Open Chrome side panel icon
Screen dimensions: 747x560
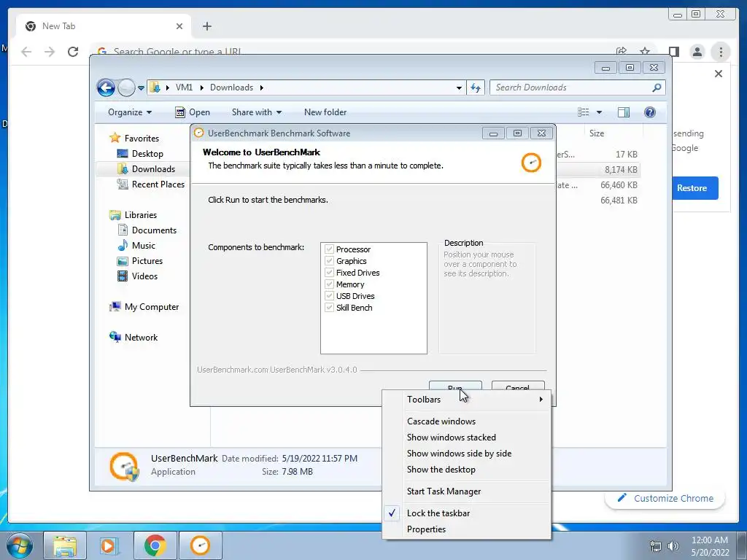[x=673, y=52]
